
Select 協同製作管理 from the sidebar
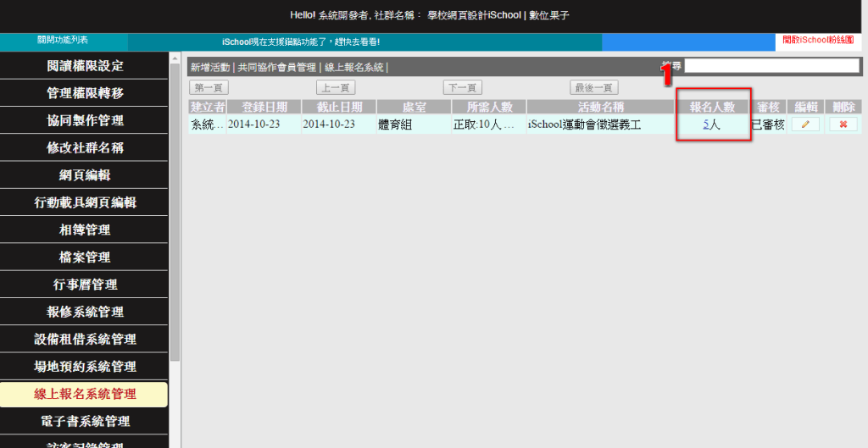[x=85, y=120]
